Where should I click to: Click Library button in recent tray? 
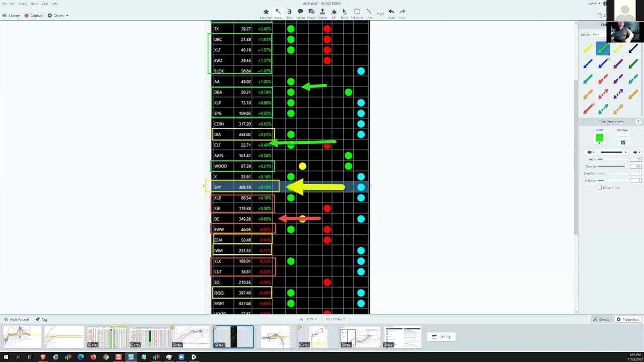pyautogui.click(x=441, y=337)
